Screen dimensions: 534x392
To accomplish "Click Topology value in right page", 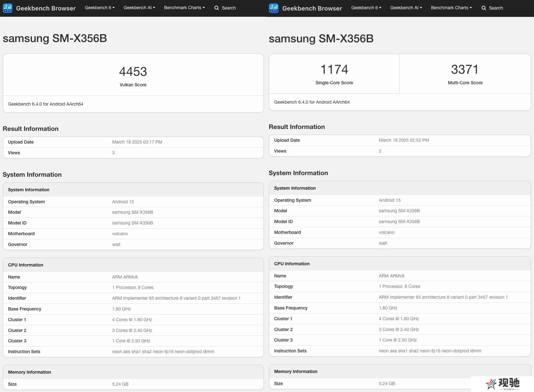I will (x=400, y=286).
